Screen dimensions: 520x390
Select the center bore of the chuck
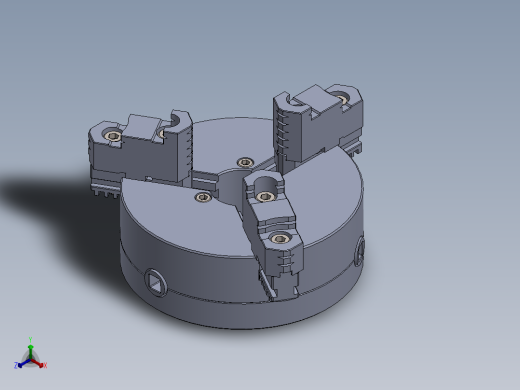click(x=231, y=187)
